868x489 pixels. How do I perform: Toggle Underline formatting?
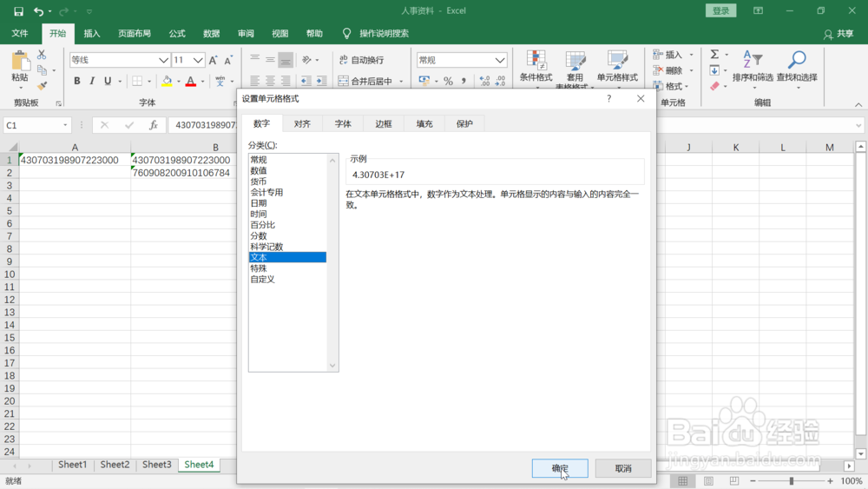[108, 81]
